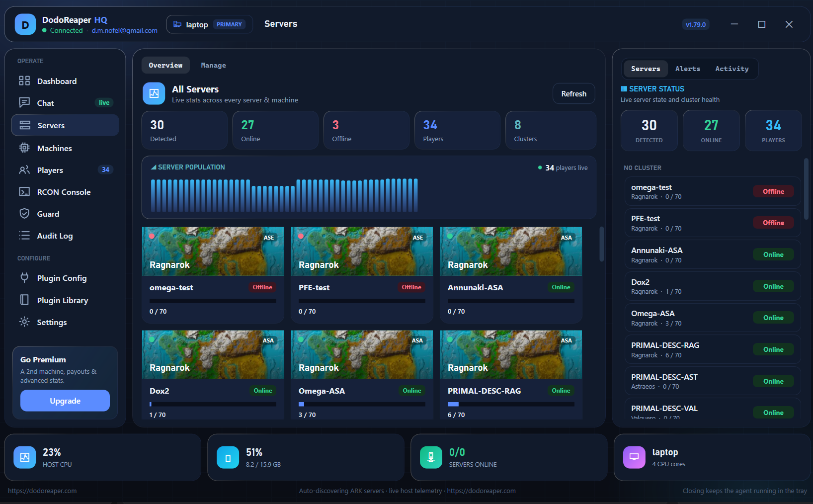The image size is (813, 504).
Task: Click the Server Population triangle icon
Action: pyautogui.click(x=154, y=167)
